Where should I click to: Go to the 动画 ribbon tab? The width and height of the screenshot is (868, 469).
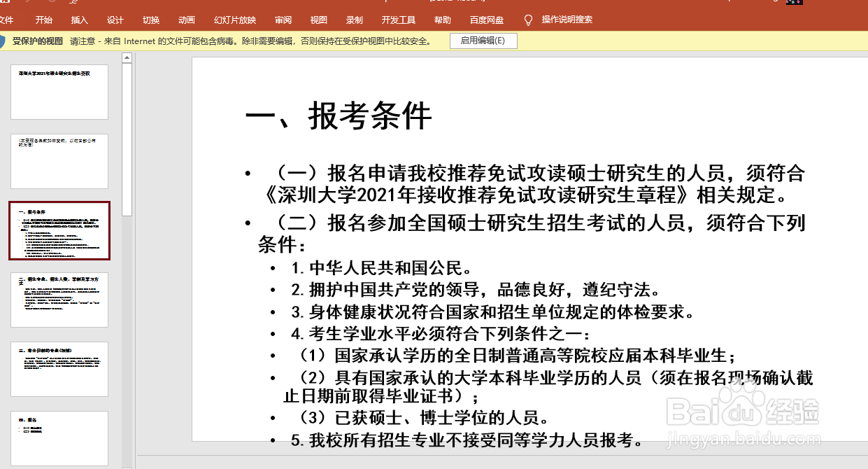[187, 20]
